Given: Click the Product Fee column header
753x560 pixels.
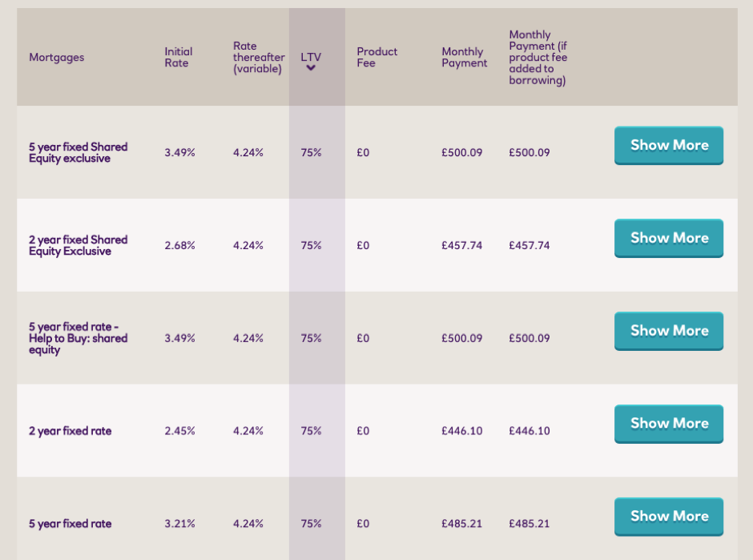Looking at the screenshot, I should (376, 57).
